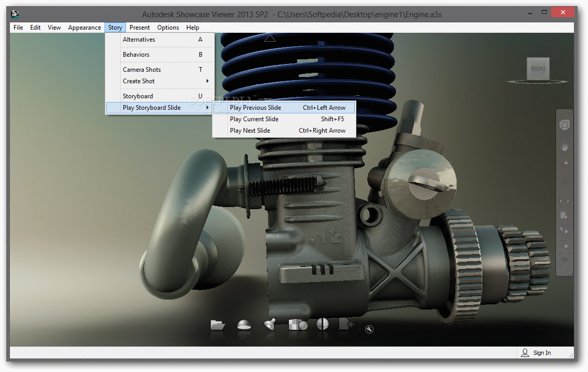Close the Showcase Viewer window
The height and width of the screenshot is (372, 588).
tap(563, 12)
